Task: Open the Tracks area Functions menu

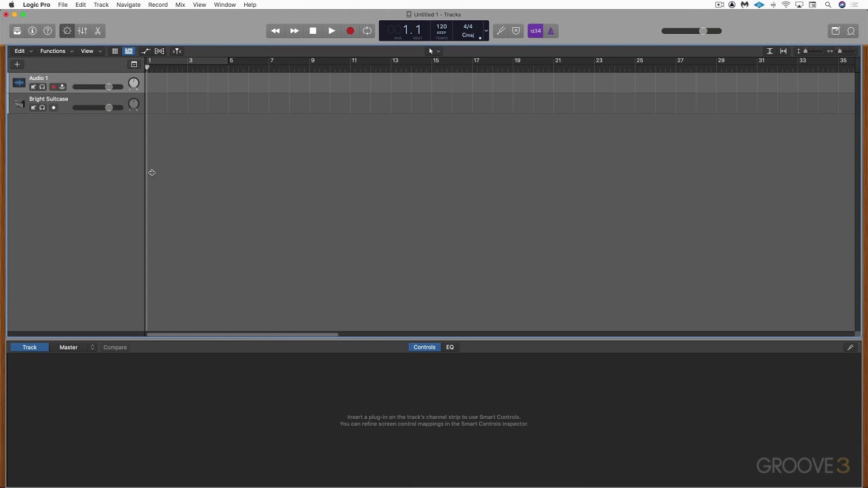Action: click(x=56, y=51)
